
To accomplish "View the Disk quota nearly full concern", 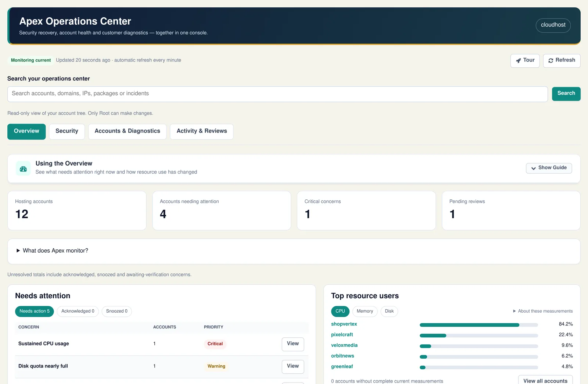I will (x=293, y=366).
